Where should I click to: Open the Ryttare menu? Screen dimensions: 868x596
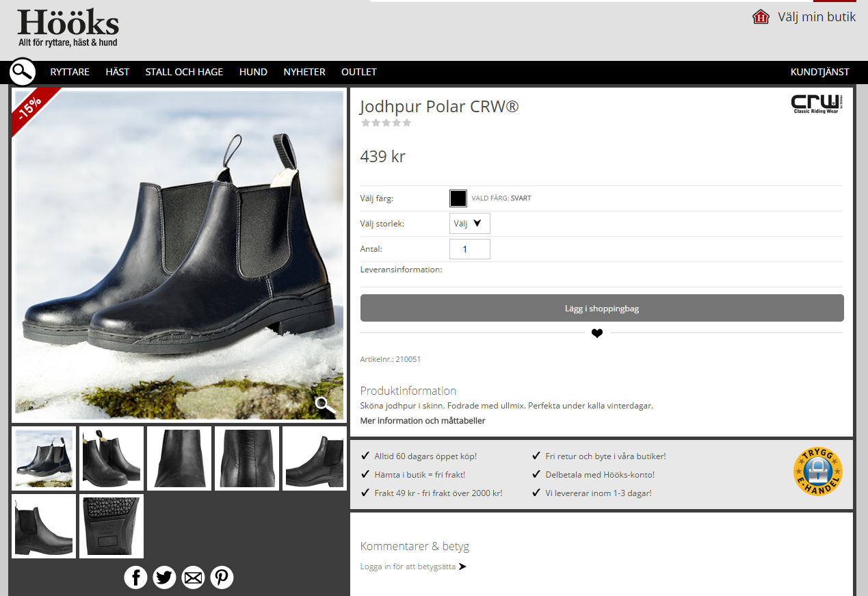pos(70,72)
